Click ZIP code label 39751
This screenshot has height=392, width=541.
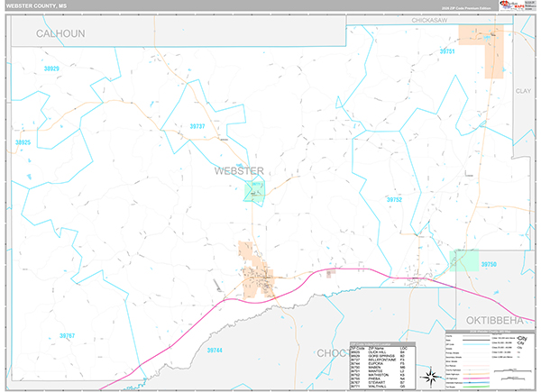(447, 51)
